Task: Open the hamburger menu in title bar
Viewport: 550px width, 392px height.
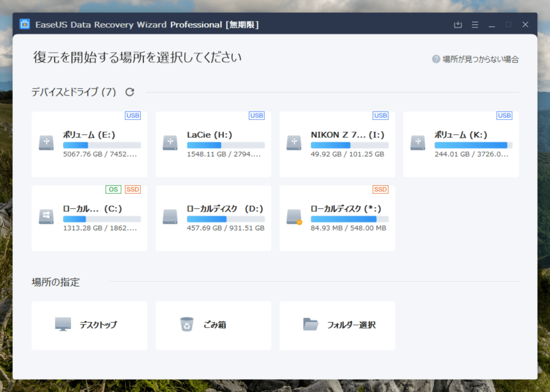Action: pyautogui.click(x=475, y=25)
